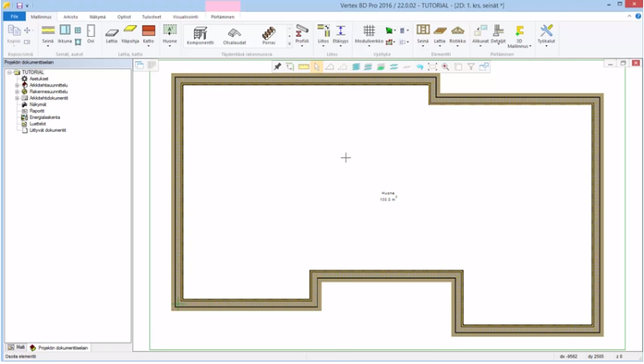Screen dimensions: 644x364
Task: Click the Ikkuna window tool
Action: [65, 34]
